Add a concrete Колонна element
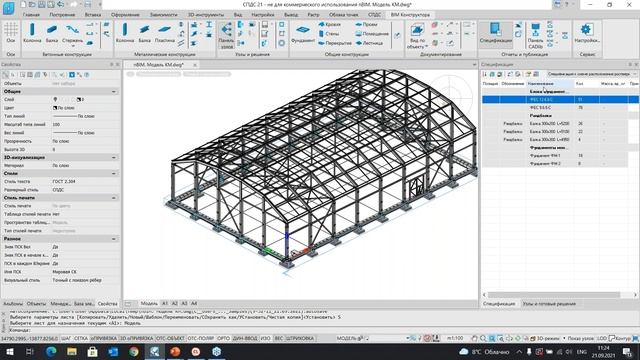Image resolution: width=640 pixels, height=360 pixels. click(x=32, y=33)
